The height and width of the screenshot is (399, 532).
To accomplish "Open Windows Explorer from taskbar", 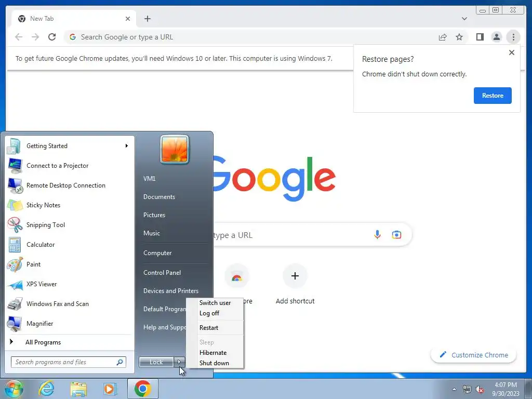I will pos(78,389).
